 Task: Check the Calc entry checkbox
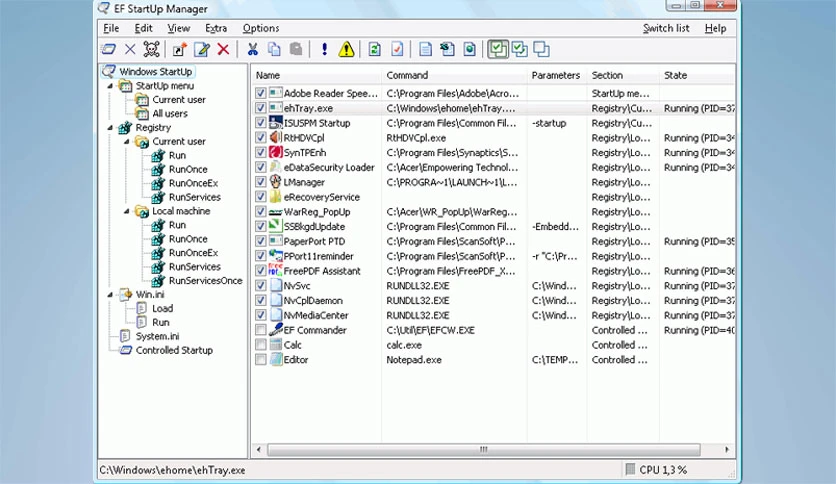pyautogui.click(x=260, y=345)
